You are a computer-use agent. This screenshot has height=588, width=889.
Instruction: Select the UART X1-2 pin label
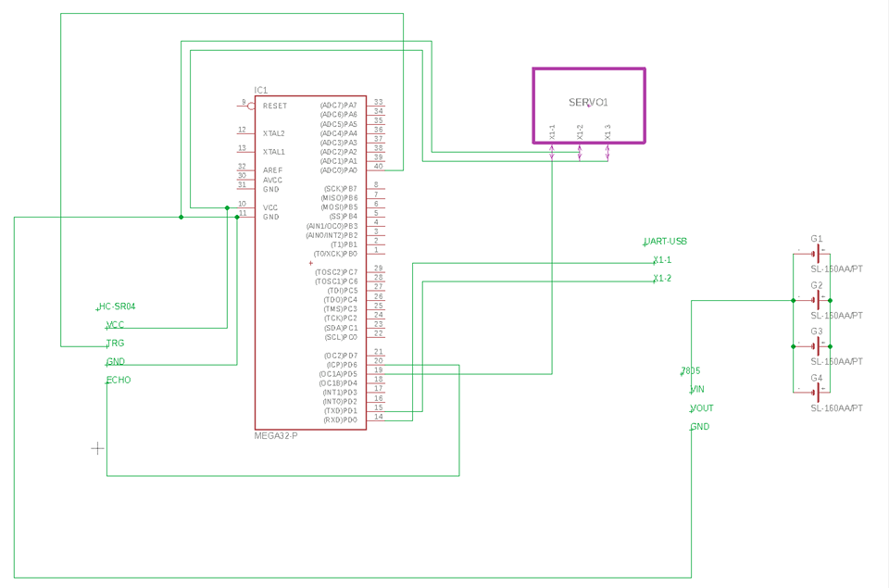(662, 279)
